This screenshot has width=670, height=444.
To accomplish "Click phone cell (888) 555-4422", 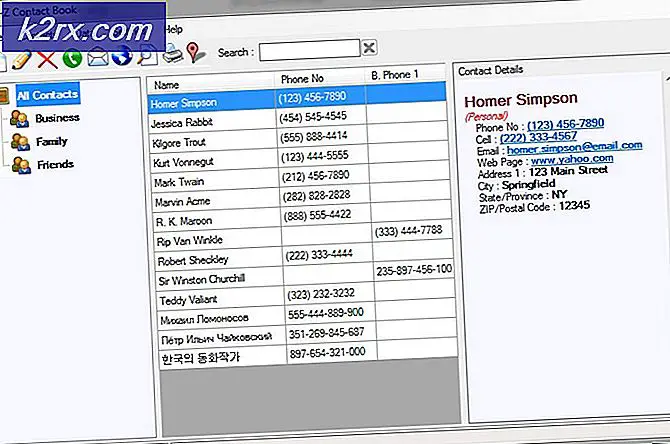I will point(317,215).
